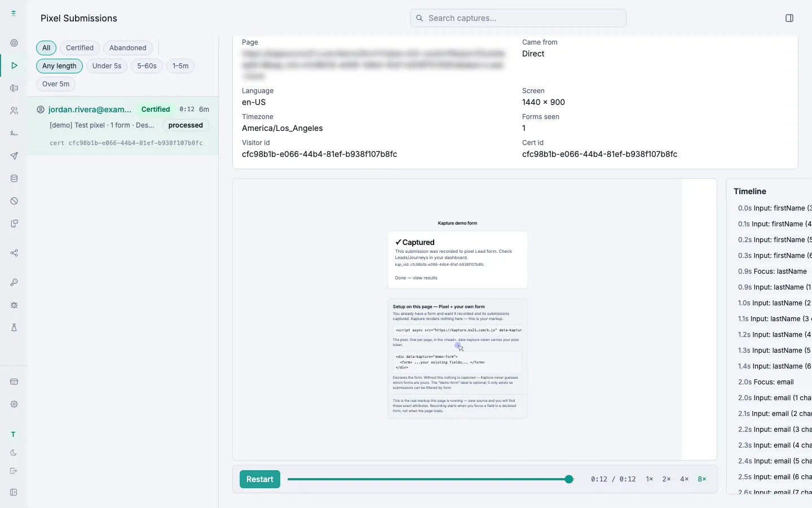Set playback speed to 2×
This screenshot has width=812, height=508.
pos(667,479)
